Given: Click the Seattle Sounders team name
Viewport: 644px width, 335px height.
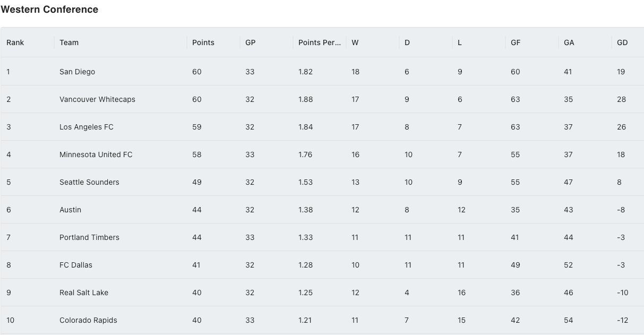Looking at the screenshot, I should click(89, 182).
